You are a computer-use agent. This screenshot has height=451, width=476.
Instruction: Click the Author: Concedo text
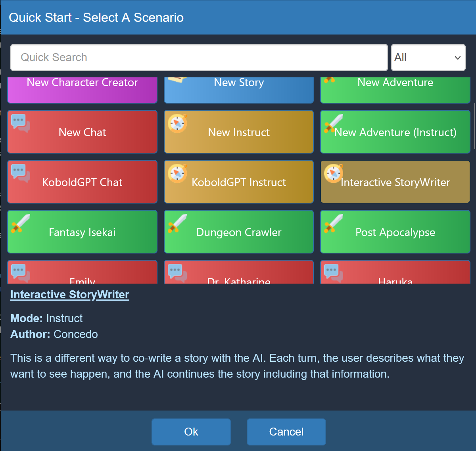tap(54, 334)
